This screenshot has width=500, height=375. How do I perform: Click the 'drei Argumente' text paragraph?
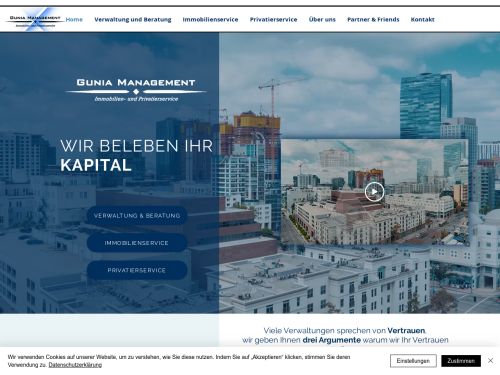tap(345, 335)
